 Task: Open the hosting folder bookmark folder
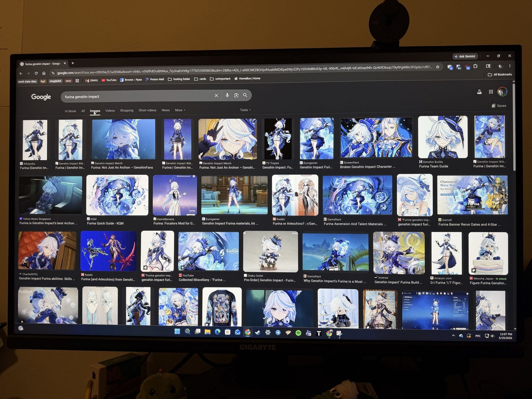point(179,79)
